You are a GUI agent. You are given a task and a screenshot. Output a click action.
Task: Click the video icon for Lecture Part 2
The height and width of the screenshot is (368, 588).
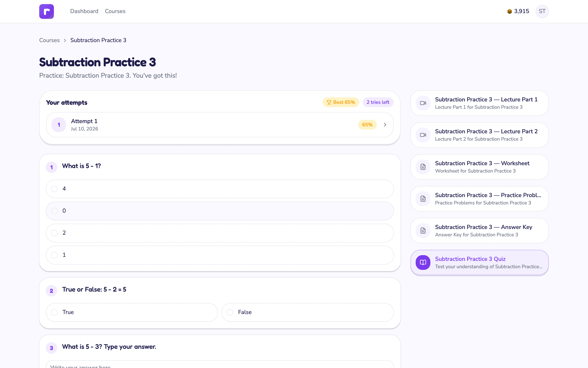click(x=423, y=135)
